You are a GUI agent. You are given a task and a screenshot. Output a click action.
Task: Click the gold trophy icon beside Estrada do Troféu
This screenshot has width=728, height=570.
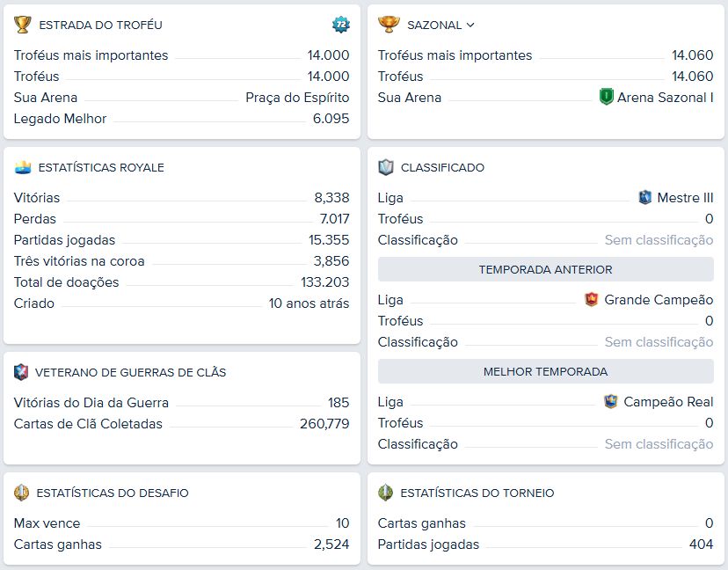[x=22, y=25]
